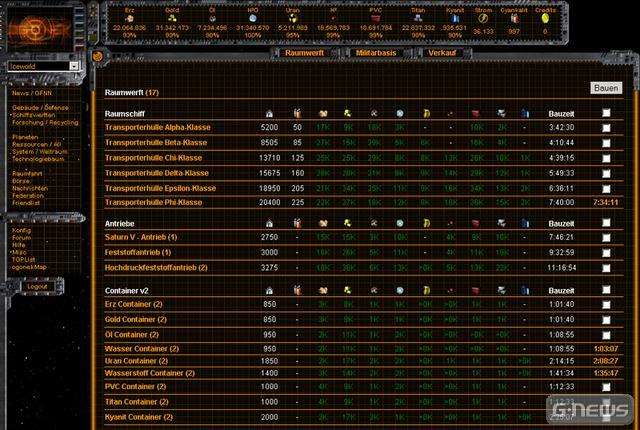Viewport: 640px width, 430px height.
Task: Tick the Transporterhülle Alpha-Klasse checkbox
Action: pos(607,128)
